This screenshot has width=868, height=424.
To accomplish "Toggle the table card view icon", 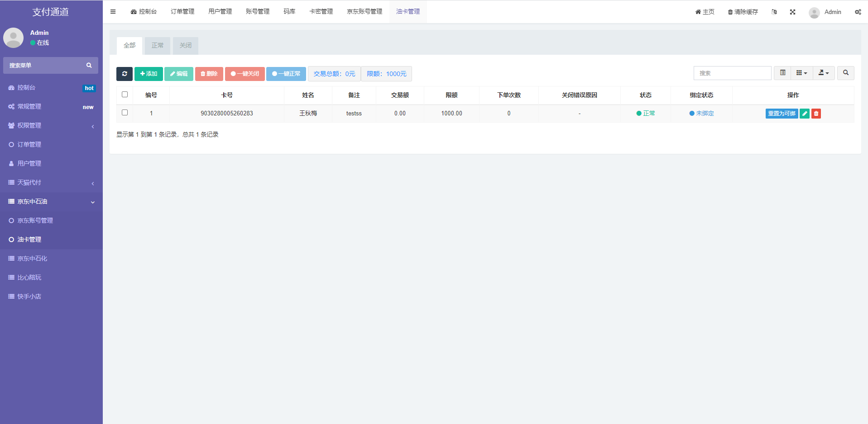I will click(x=782, y=73).
